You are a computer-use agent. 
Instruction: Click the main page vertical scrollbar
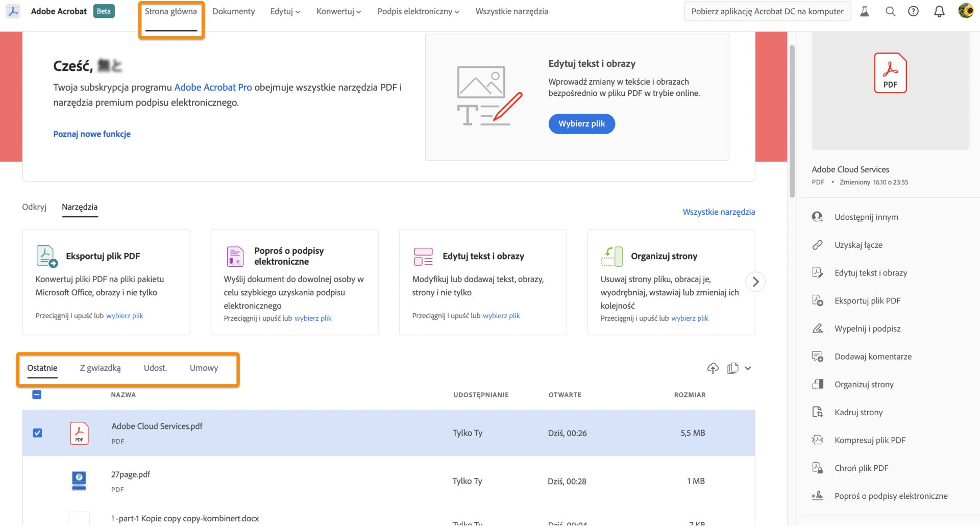(792, 121)
